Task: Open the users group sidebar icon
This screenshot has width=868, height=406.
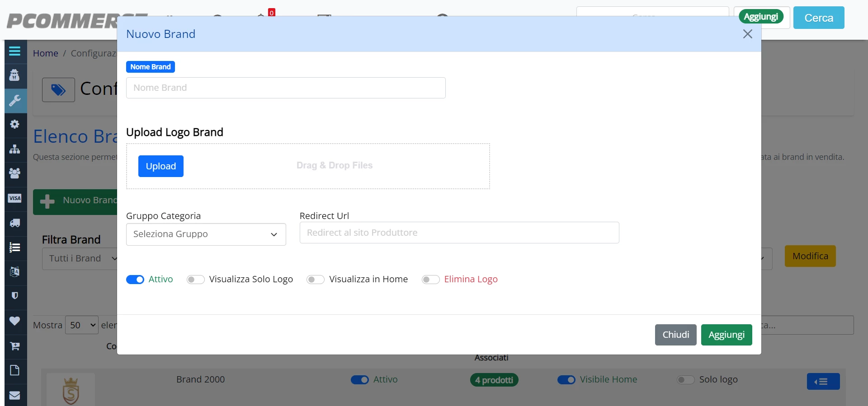Action: (x=15, y=173)
